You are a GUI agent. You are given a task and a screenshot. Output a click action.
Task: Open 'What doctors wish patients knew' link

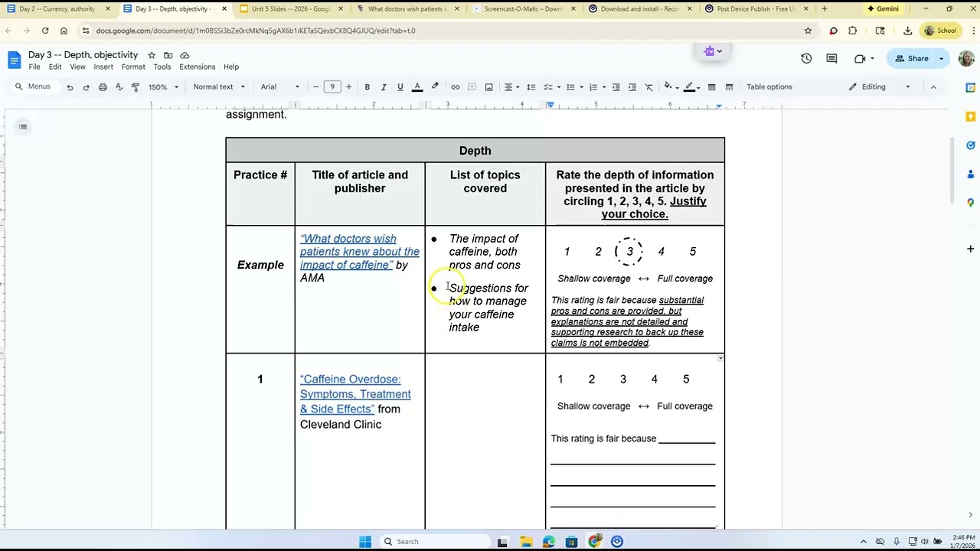click(x=360, y=252)
